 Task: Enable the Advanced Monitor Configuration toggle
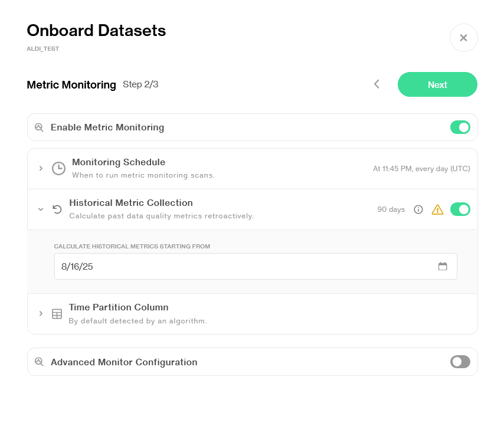point(460,362)
